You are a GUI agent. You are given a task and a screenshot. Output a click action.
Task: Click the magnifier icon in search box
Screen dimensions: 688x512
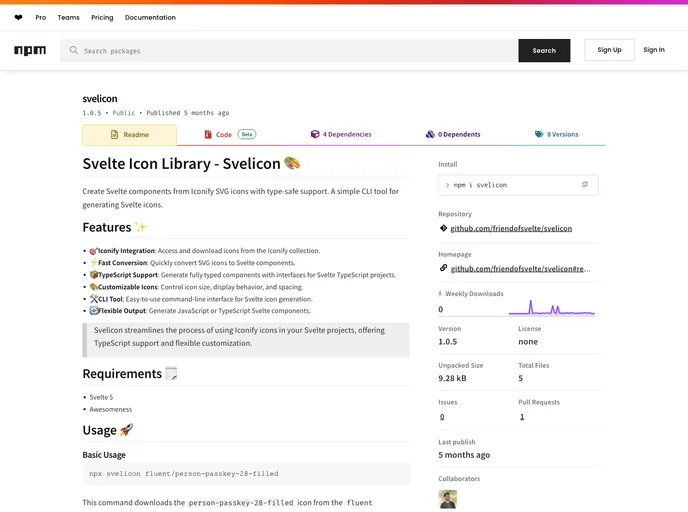(74, 50)
